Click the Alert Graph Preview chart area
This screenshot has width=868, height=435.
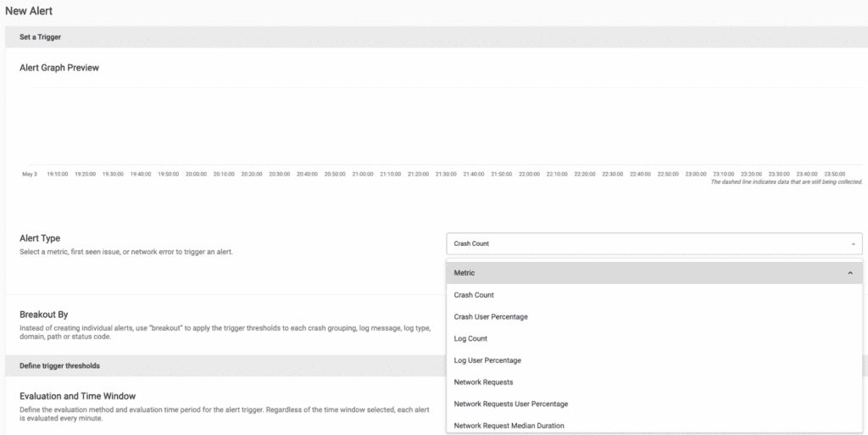point(445,126)
